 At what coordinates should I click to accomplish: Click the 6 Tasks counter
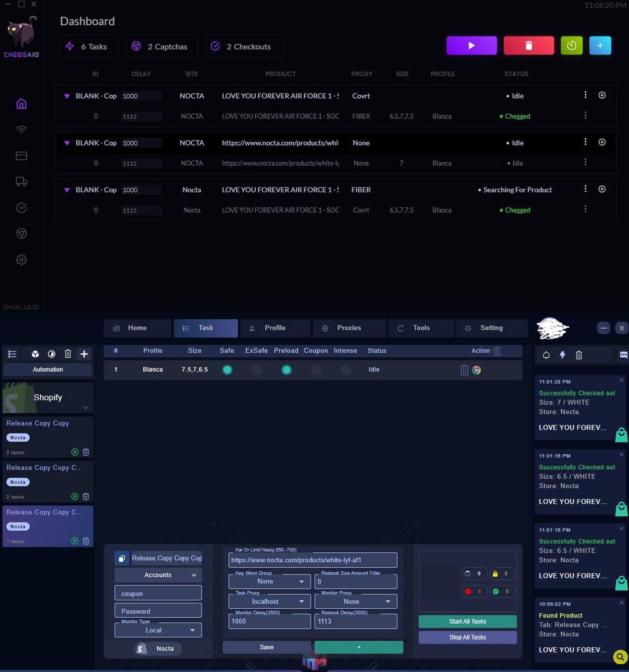click(x=89, y=46)
